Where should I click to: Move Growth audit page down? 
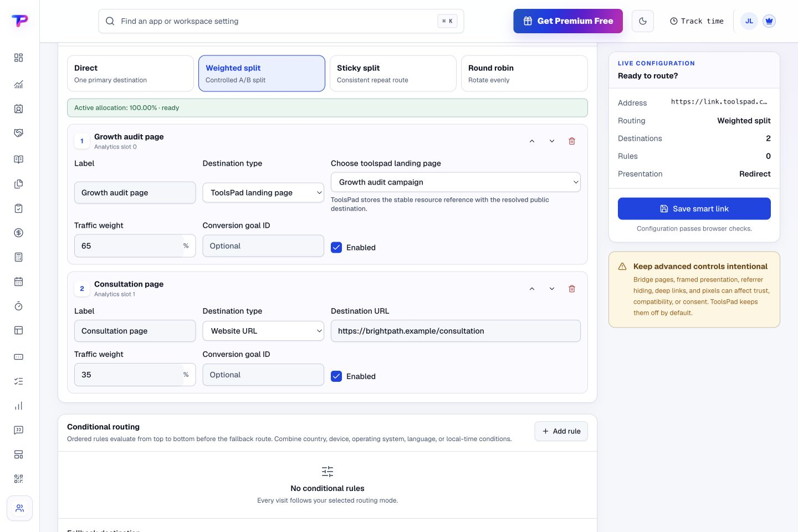(x=552, y=141)
